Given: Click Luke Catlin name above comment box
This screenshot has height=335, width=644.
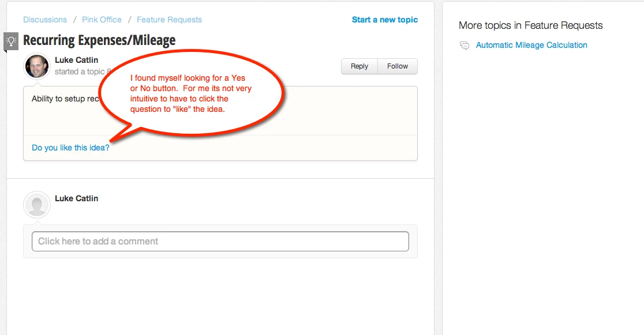Looking at the screenshot, I should pos(76,198).
